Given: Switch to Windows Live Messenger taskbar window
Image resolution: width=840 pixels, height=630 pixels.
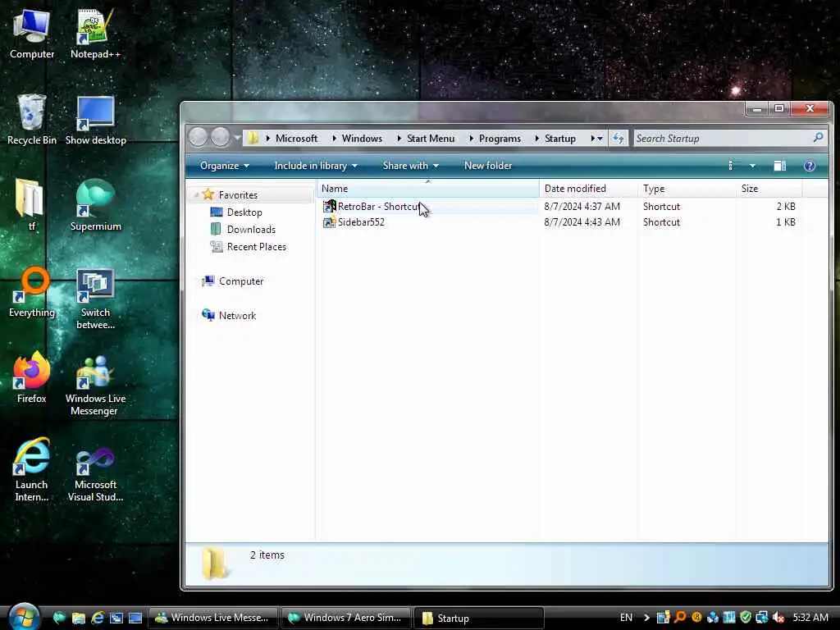Looking at the screenshot, I should (x=212, y=618).
